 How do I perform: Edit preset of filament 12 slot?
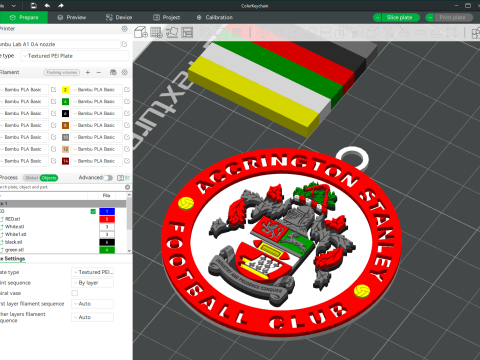pos(127,149)
